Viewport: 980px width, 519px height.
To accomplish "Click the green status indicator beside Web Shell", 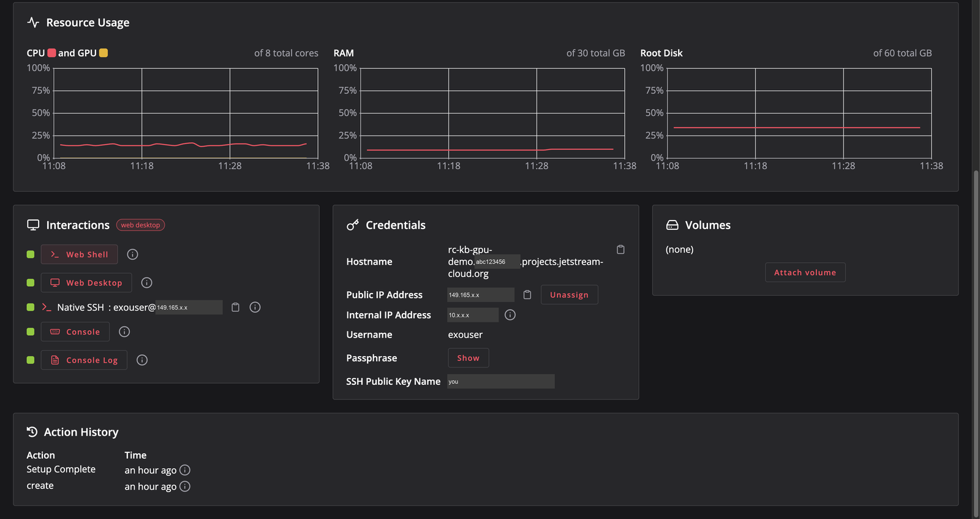I will pyautogui.click(x=31, y=254).
